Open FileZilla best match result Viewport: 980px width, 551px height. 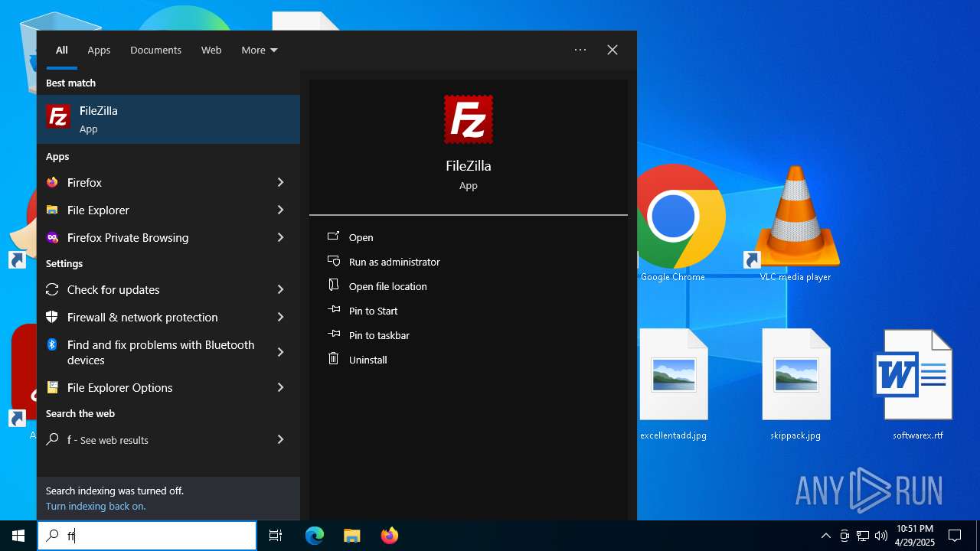(168, 119)
